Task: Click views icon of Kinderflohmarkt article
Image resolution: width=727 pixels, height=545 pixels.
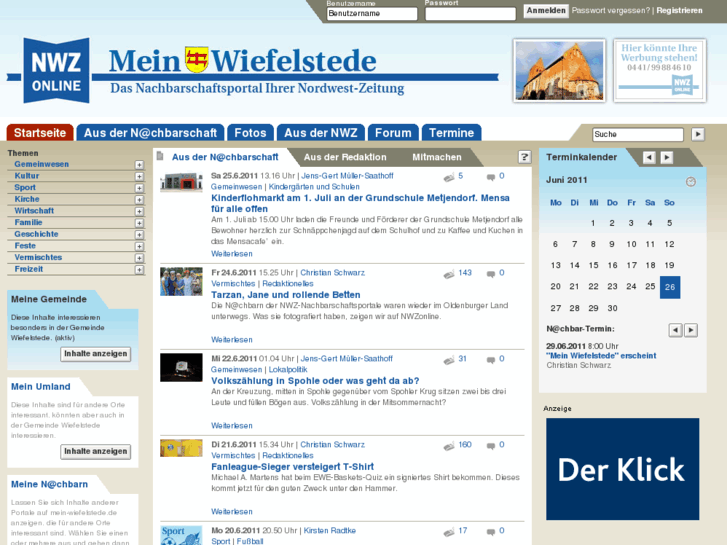Action: point(449,177)
